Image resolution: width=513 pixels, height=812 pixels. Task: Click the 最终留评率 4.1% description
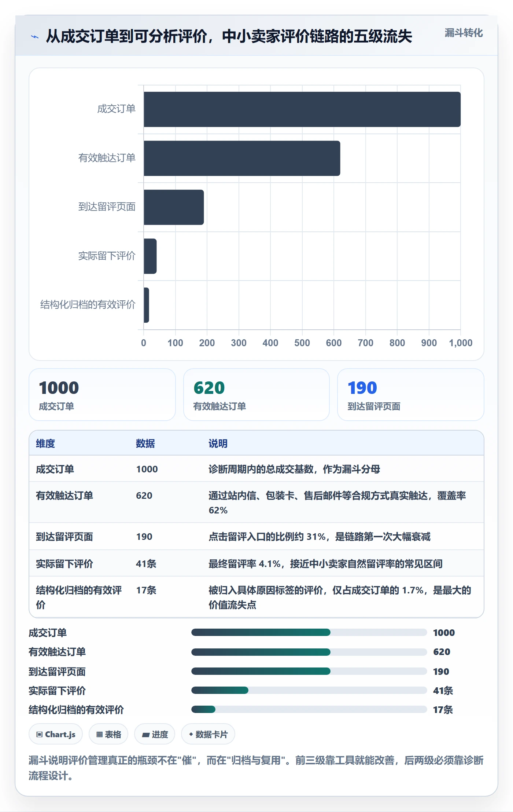[x=325, y=564]
